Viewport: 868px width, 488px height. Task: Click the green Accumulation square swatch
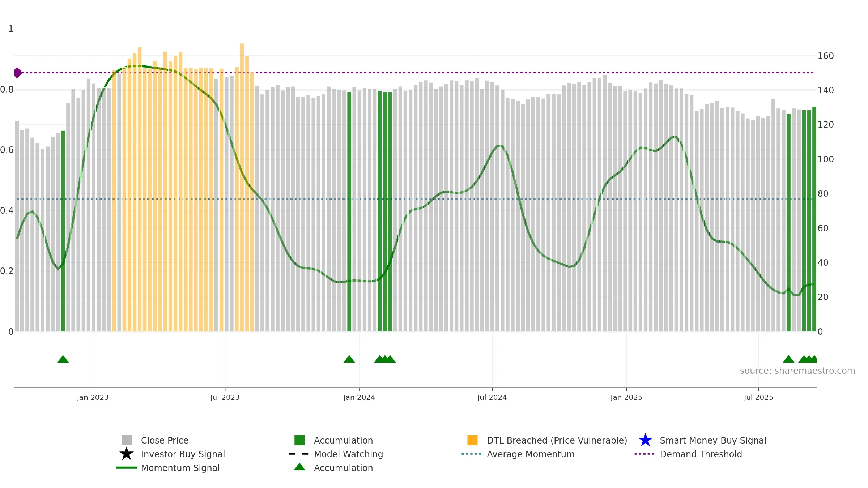(299, 440)
